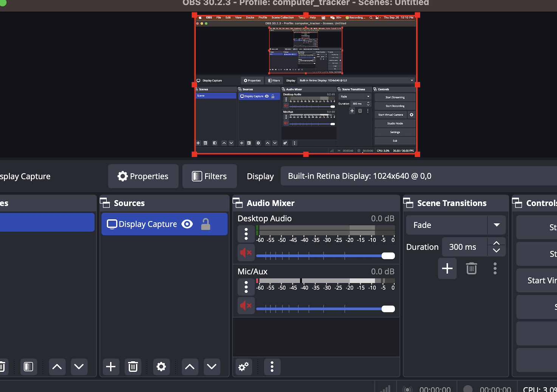Add a new source with plus icon
The height and width of the screenshot is (392, 557).
(x=111, y=367)
